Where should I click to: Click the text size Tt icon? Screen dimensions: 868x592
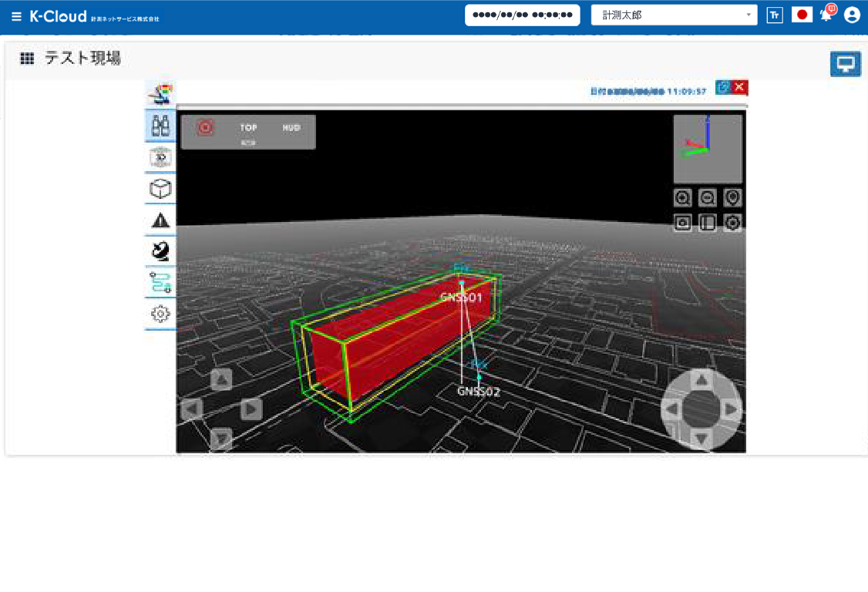(x=775, y=15)
